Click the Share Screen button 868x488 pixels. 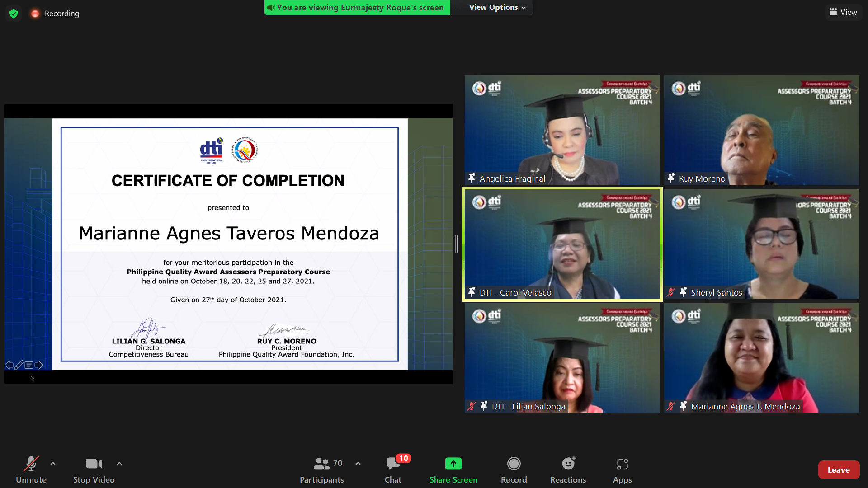(x=453, y=470)
